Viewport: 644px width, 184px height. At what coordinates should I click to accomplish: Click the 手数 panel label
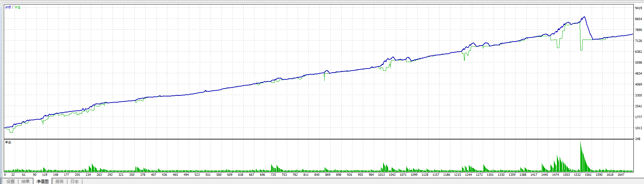coord(8,142)
